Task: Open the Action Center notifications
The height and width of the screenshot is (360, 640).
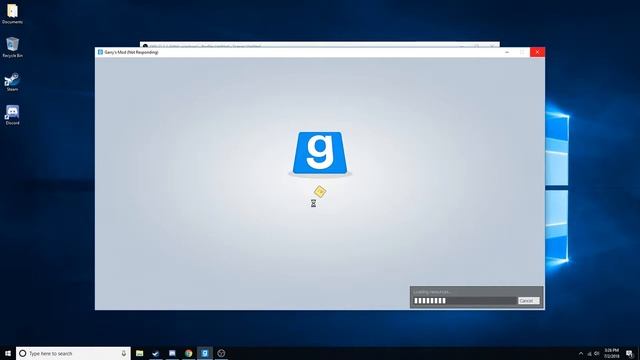Action: click(629, 353)
